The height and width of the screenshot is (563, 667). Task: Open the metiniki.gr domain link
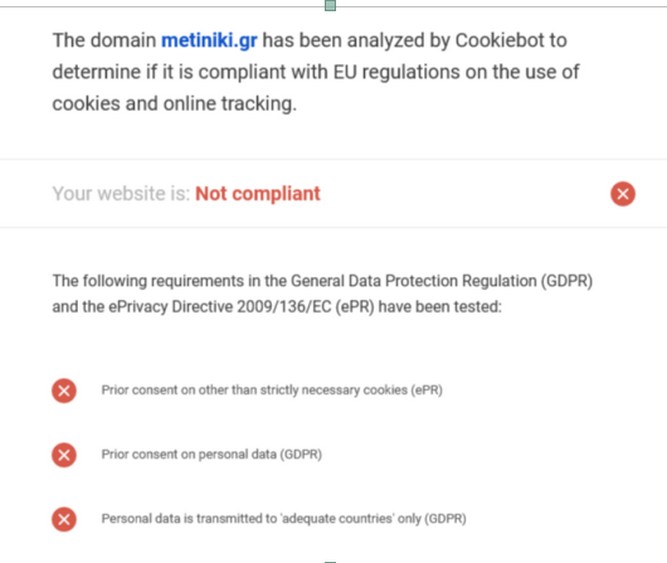click(209, 41)
